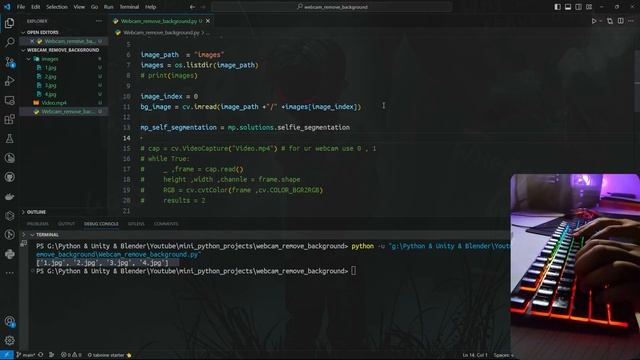Open the Terminal menu
Screen dimensions: 640x360
(129, 7)
